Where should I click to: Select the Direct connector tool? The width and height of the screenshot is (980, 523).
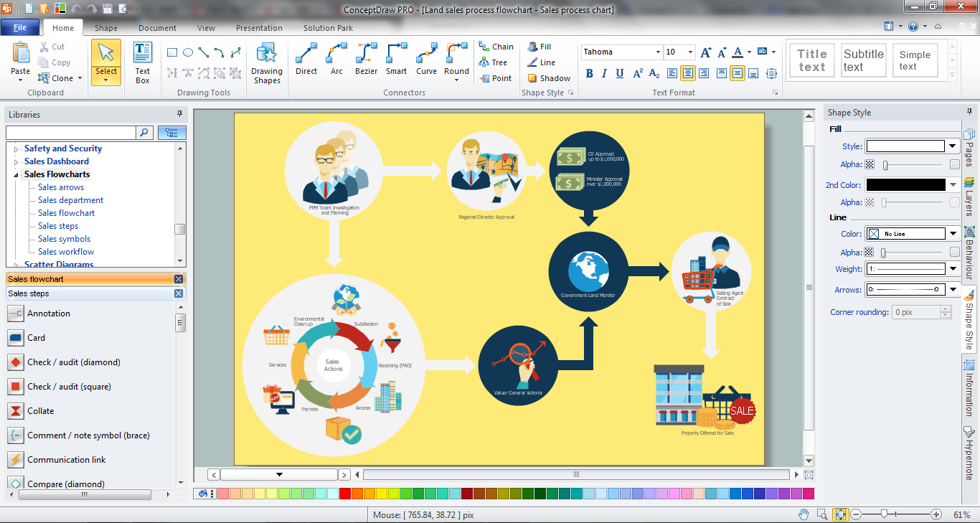point(306,59)
